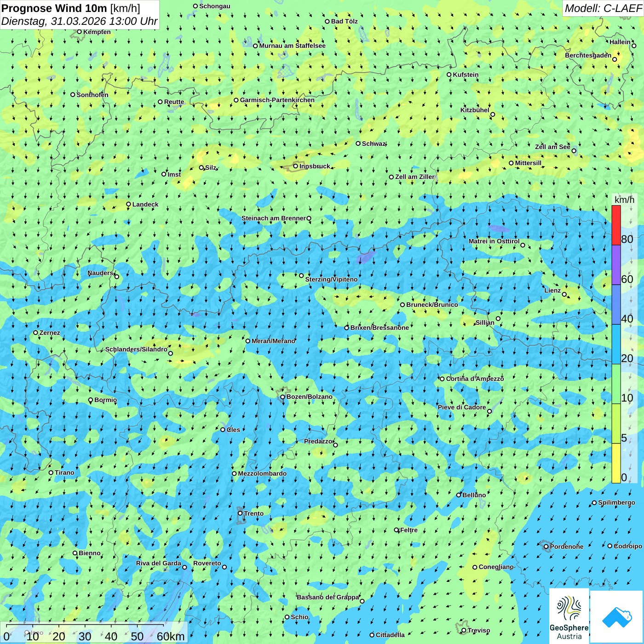Click the Pieve di Cadore label
644x644 pixels.
[x=462, y=407]
